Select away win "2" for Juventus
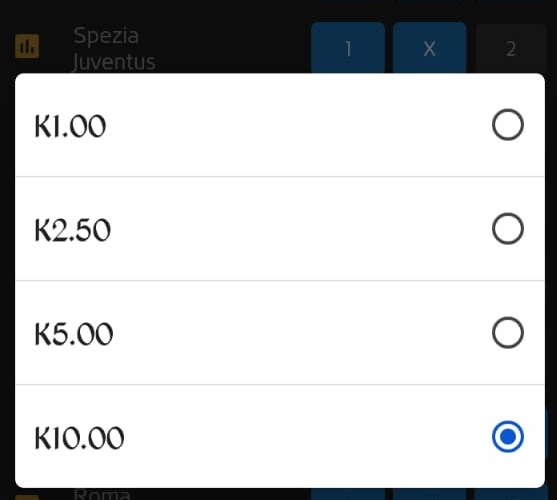The image size is (557, 500). [x=511, y=49]
